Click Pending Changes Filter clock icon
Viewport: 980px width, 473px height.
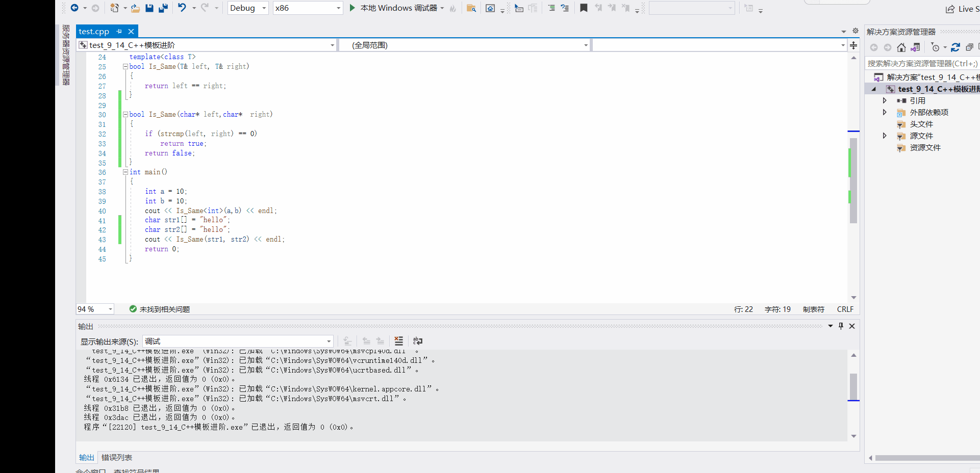(935, 47)
